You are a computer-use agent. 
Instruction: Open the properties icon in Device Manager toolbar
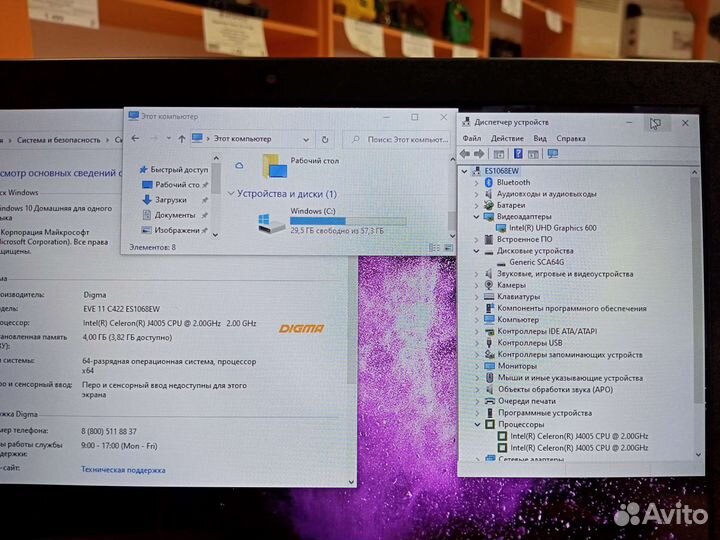(499, 154)
